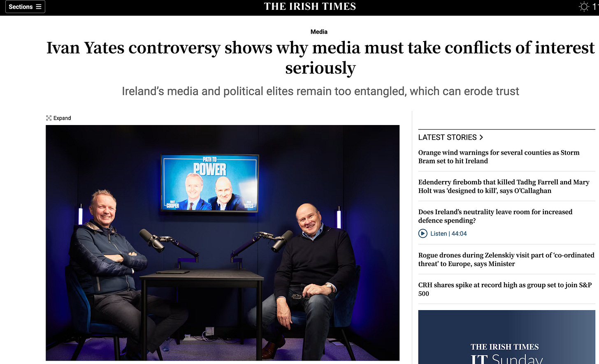Viewport: 599px width, 364px height.
Task: Open The Irish Times homepage logo
Action: pyautogui.click(x=310, y=7)
